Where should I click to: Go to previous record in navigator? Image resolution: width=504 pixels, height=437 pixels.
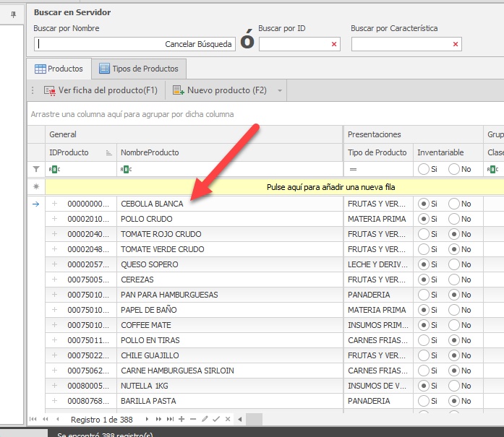(58, 419)
